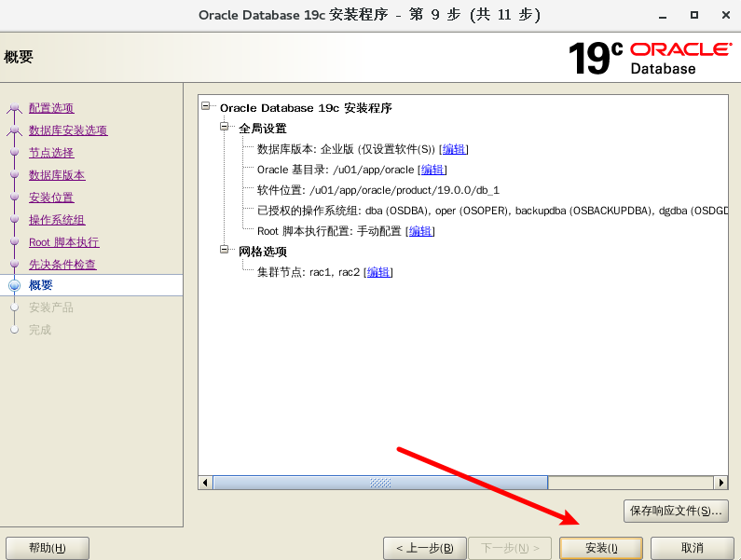Jump to 节点选择 step
The height and width of the screenshot is (560, 741).
tap(51, 153)
